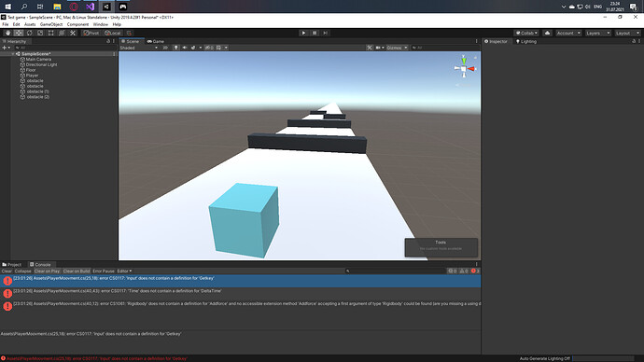
Task: Toggle scene lighting with the lightbulb icon
Action: pos(175,48)
